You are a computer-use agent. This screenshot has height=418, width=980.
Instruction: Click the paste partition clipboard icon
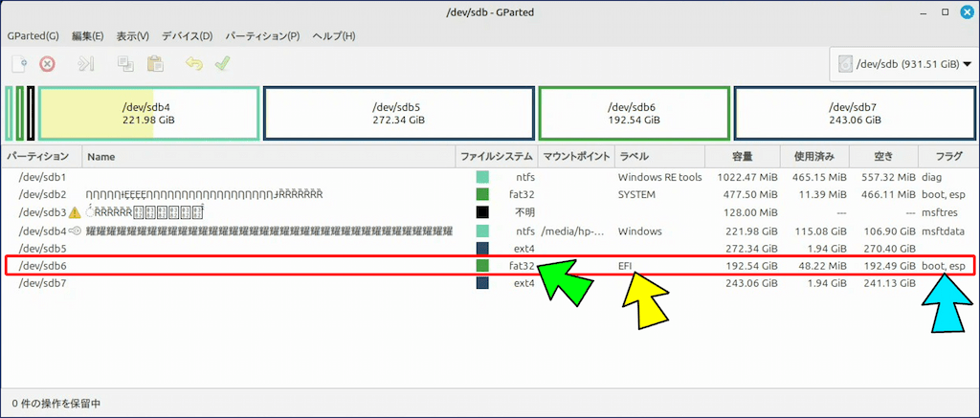tap(154, 64)
